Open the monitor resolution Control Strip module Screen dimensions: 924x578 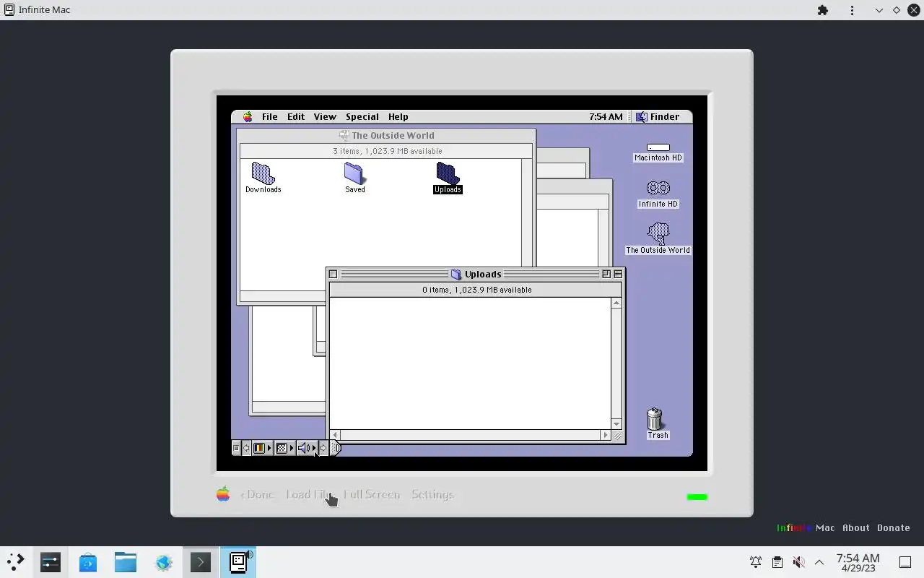pos(285,448)
